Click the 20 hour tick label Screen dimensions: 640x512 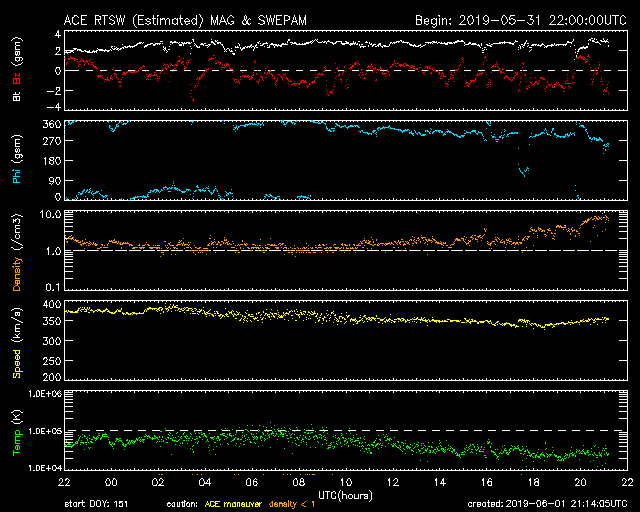tap(580, 483)
